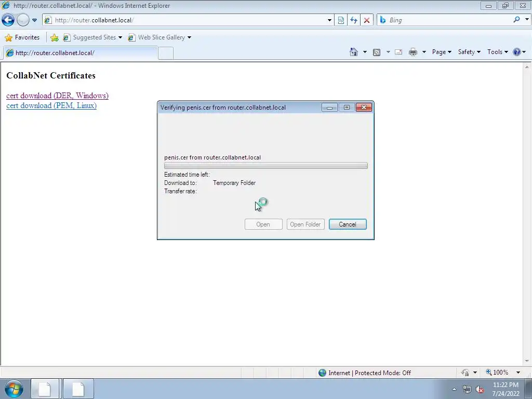Click the vertical scrollbar up arrow
The image size is (532, 399).
(527, 67)
